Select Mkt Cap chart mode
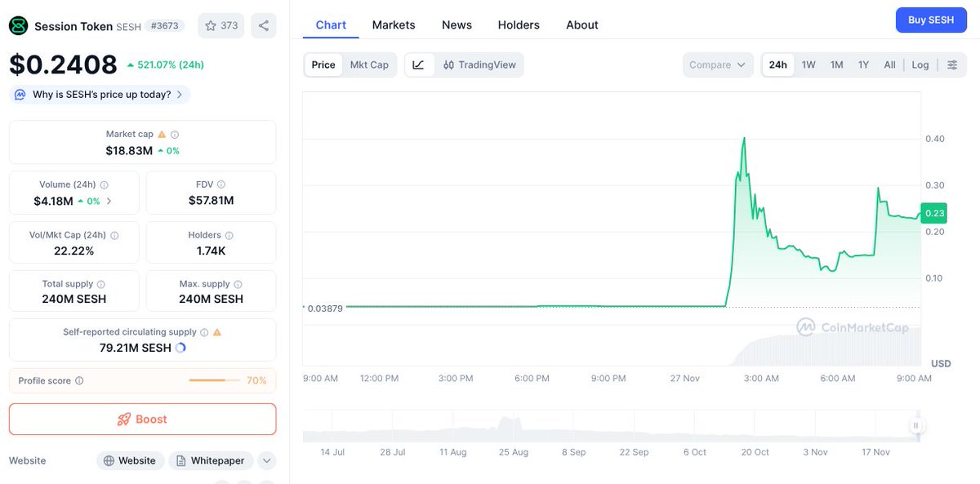Screen dimensions: 980x484 tap(369, 64)
